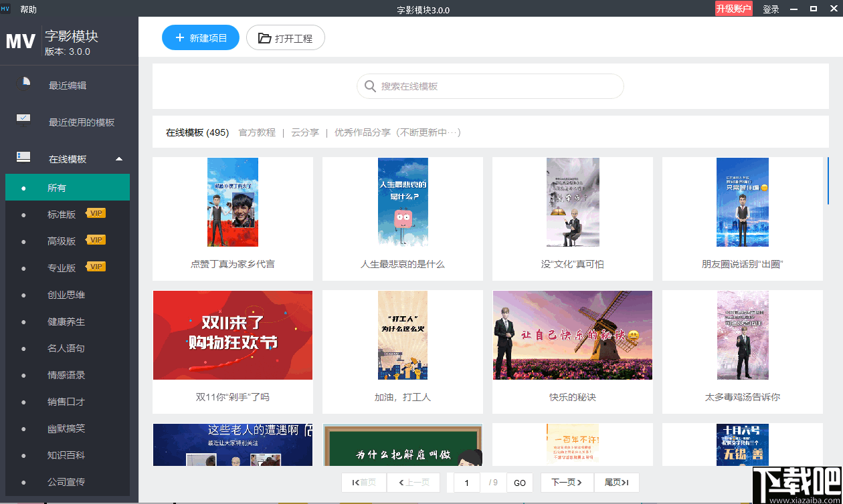Click the search magnifier icon

[370, 86]
